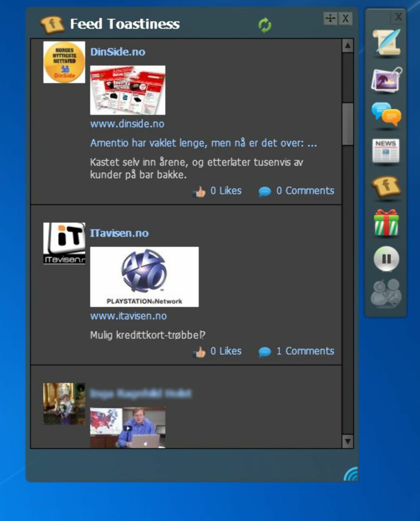Open the photos icon in sidebar
Image resolution: width=420 pixels, height=521 pixels.
click(x=386, y=79)
